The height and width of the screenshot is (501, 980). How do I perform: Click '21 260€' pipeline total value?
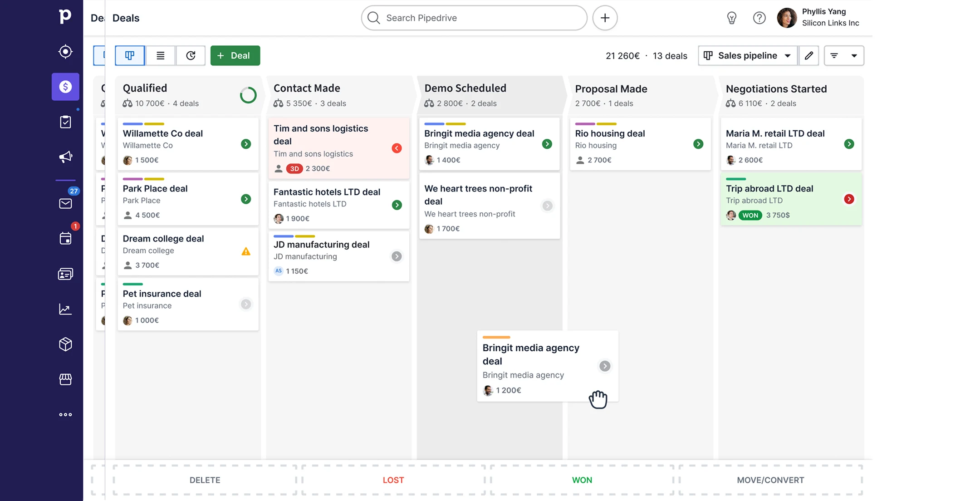point(622,55)
